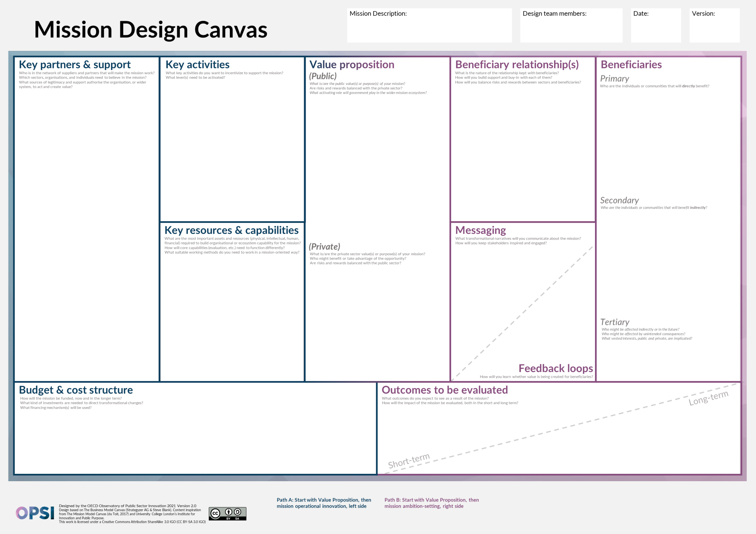The height and width of the screenshot is (534, 756).
Task: Click the Path B instruction text
Action: click(x=432, y=503)
